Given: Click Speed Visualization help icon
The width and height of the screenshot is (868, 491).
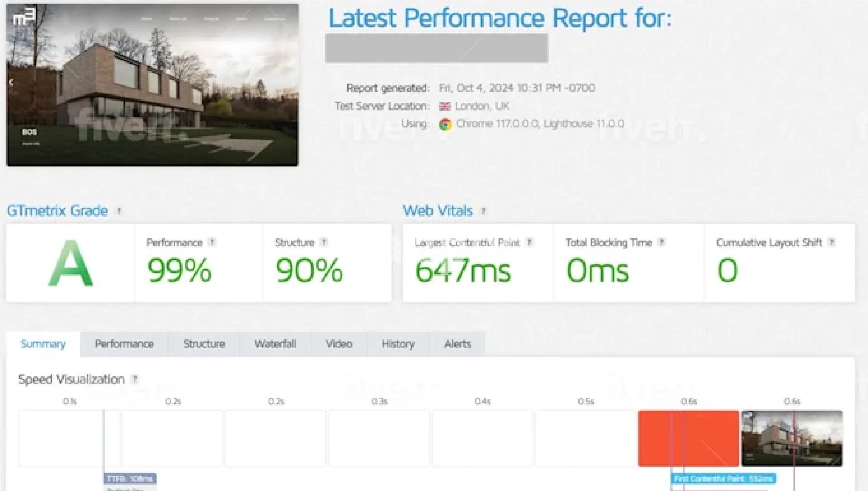Looking at the screenshot, I should [x=135, y=379].
